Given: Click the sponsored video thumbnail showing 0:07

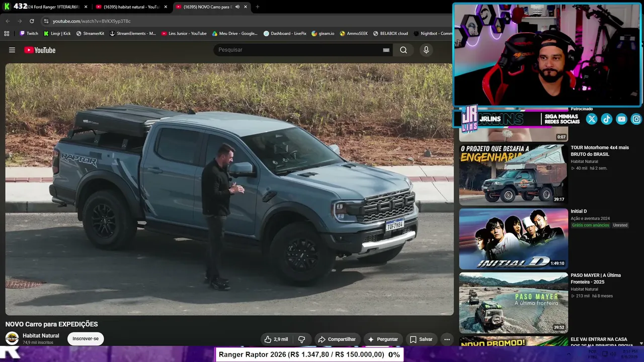Looking at the screenshot, I should [x=513, y=134].
